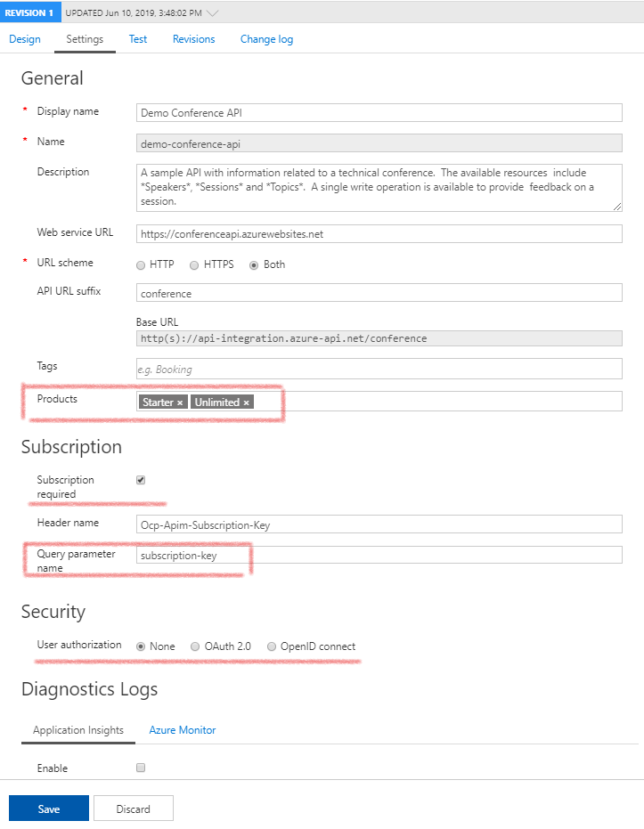Toggle the Subscription required checkbox
The height and width of the screenshot is (829, 644).
140,480
